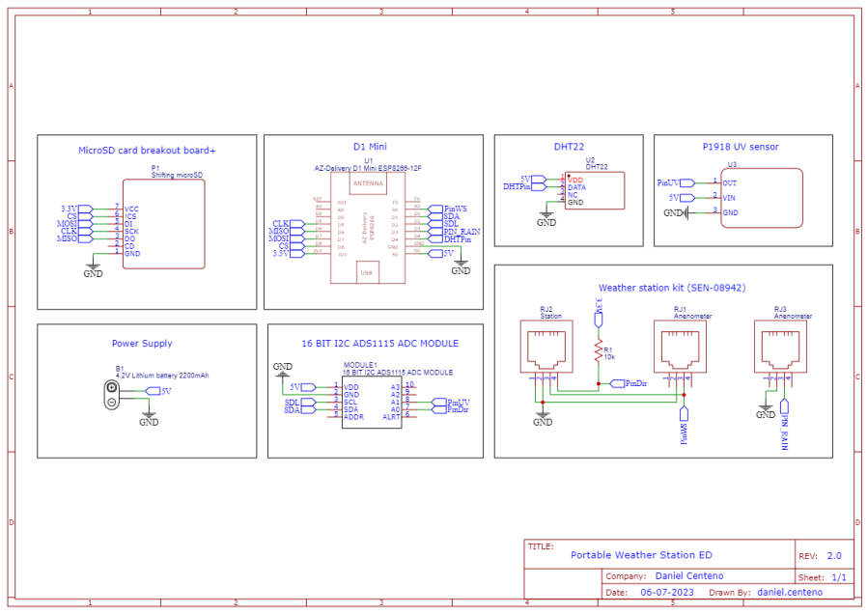
Task: Click the PinDir net label near R1
Action: coord(633,383)
